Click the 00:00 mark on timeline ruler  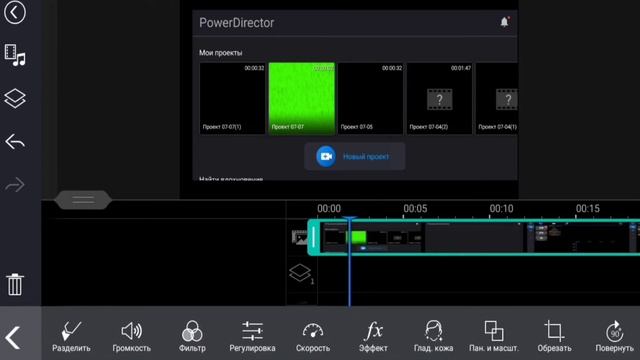tap(329, 209)
